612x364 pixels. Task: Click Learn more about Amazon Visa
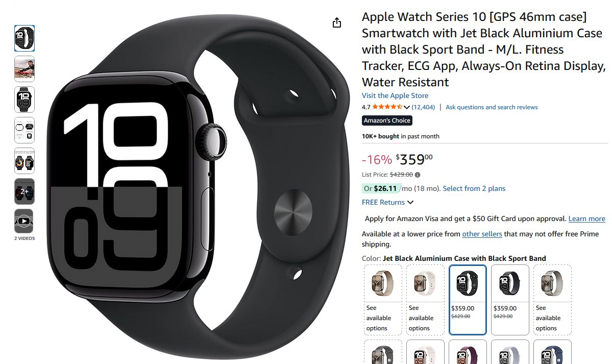click(x=586, y=219)
